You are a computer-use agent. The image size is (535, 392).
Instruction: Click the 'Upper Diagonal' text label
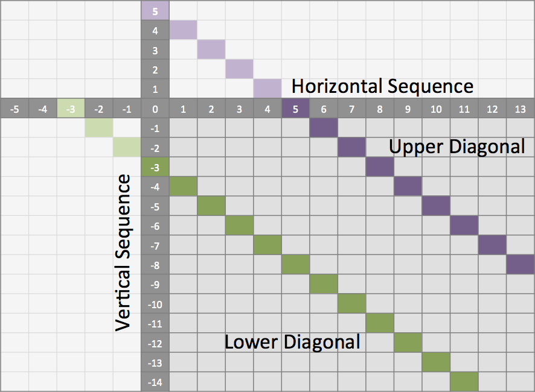(x=457, y=146)
